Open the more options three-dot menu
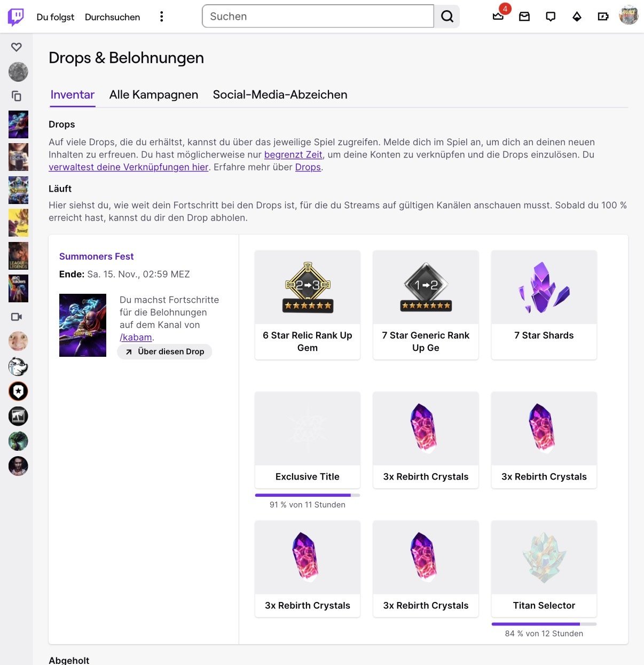 click(161, 17)
